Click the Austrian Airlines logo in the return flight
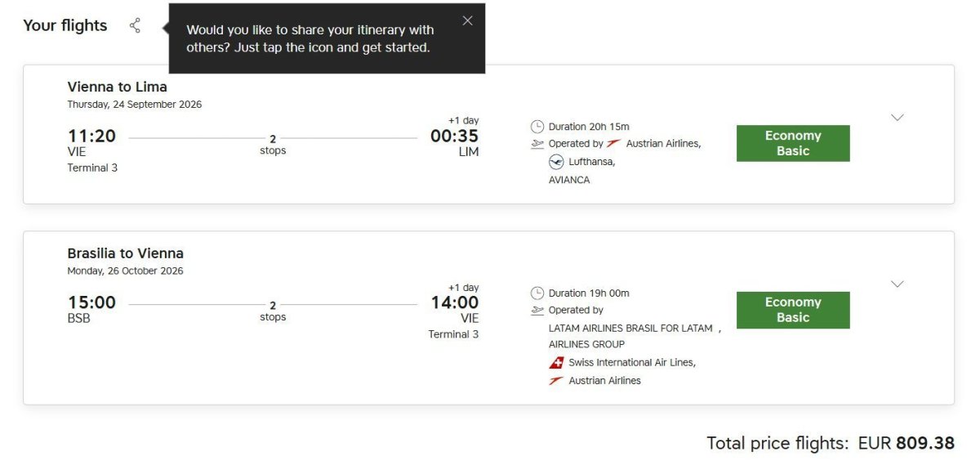The height and width of the screenshot is (461, 980). coord(556,381)
